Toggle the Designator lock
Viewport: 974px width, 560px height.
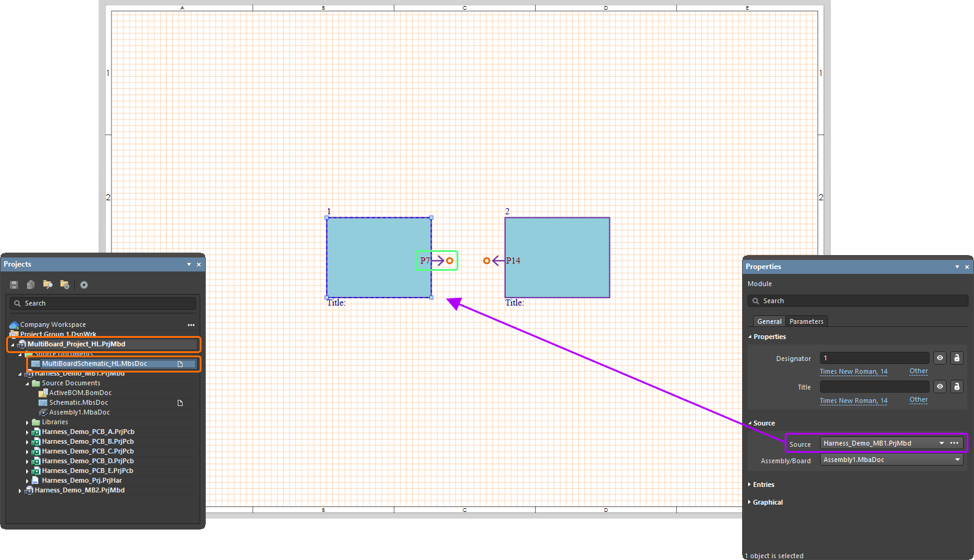[x=957, y=358]
